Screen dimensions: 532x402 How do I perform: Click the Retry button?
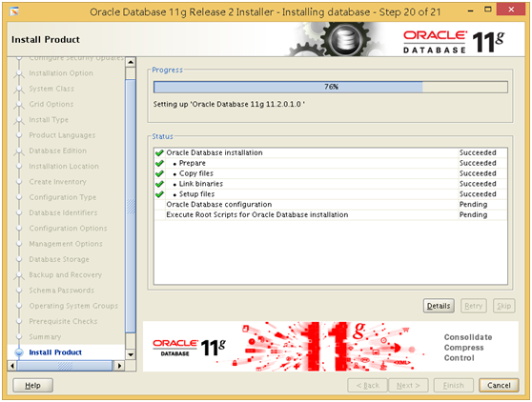tap(474, 306)
